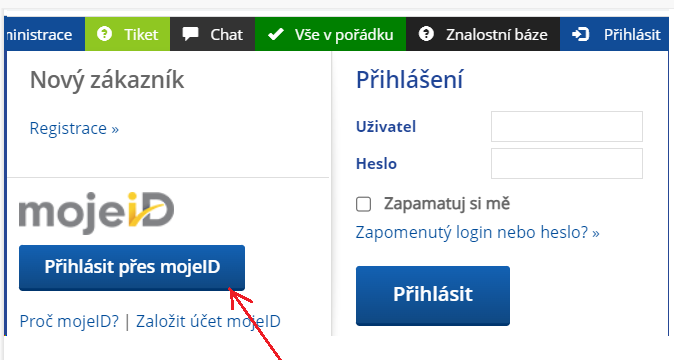Open the Administrace menu item
This screenshot has width=674, height=360.
pyautogui.click(x=45, y=34)
